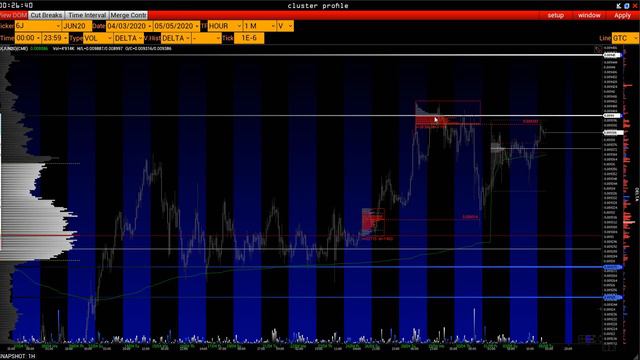The height and width of the screenshot is (360, 640).
Task: Select the third white price label on scale
Action: 613,133
